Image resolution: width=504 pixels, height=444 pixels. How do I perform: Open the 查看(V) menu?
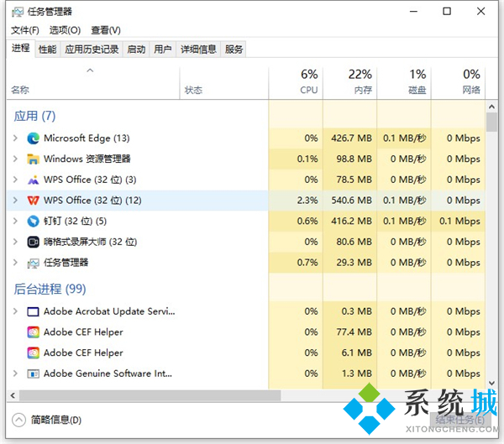[x=106, y=30]
